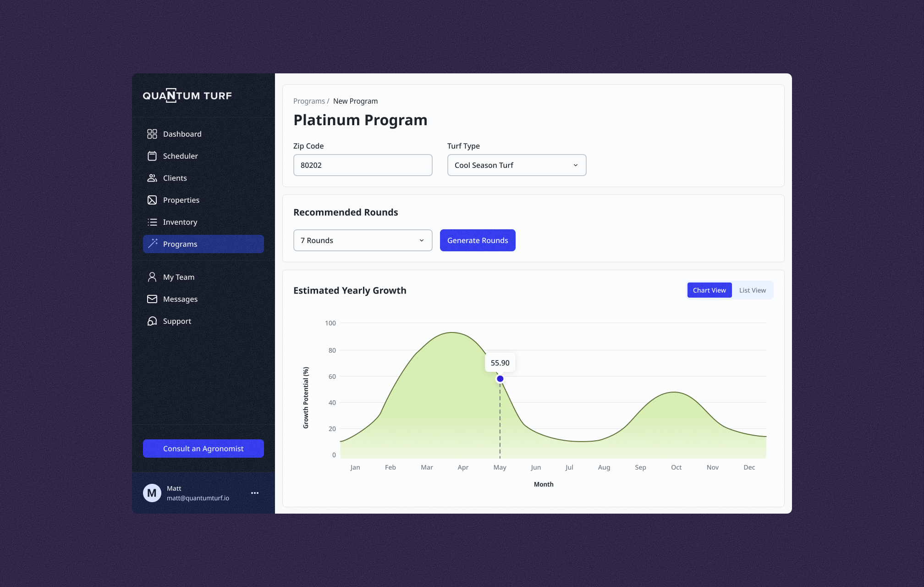Click the My Team person icon

[152, 277]
